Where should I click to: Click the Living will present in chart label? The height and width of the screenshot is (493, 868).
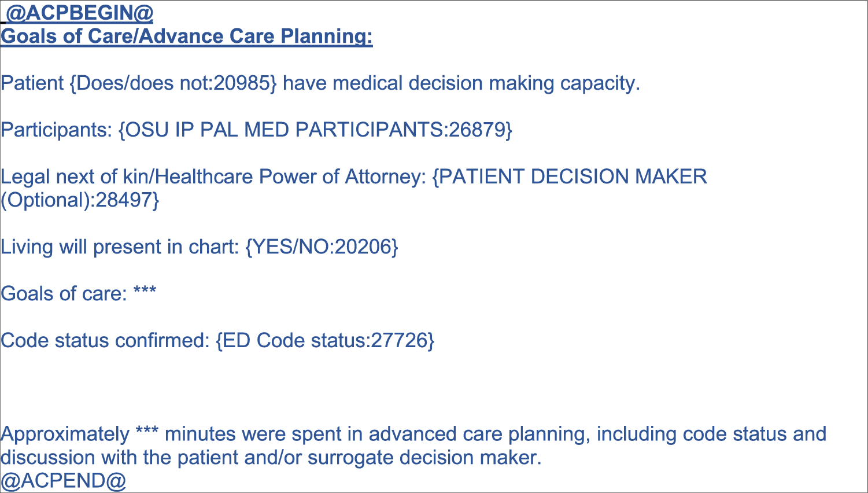[119, 247]
